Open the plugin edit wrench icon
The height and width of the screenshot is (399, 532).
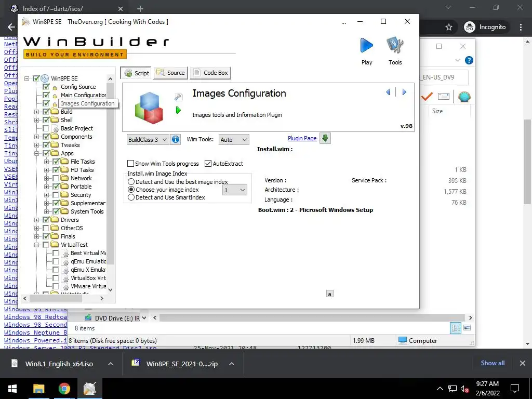point(179,97)
